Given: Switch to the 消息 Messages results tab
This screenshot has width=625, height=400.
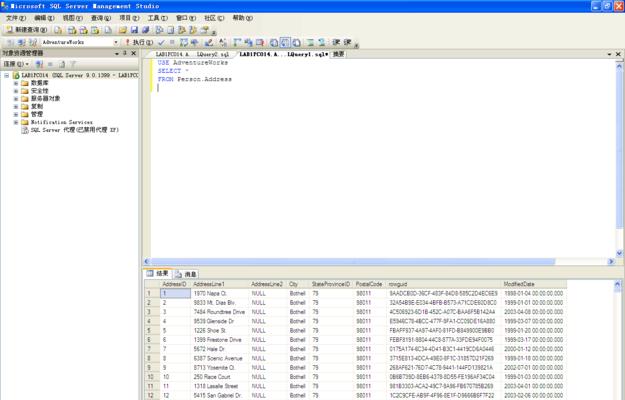Looking at the screenshot, I should click(186, 274).
